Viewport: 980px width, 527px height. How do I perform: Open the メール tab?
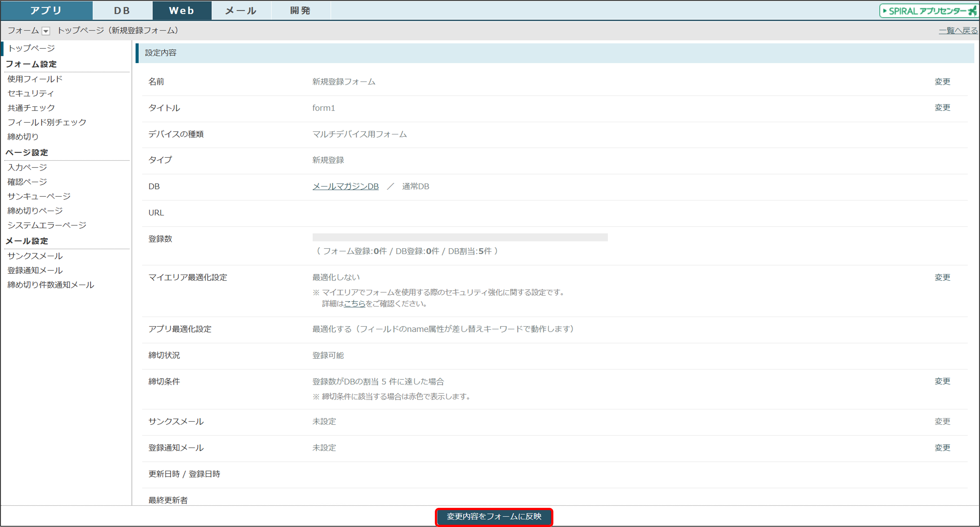coord(241,11)
